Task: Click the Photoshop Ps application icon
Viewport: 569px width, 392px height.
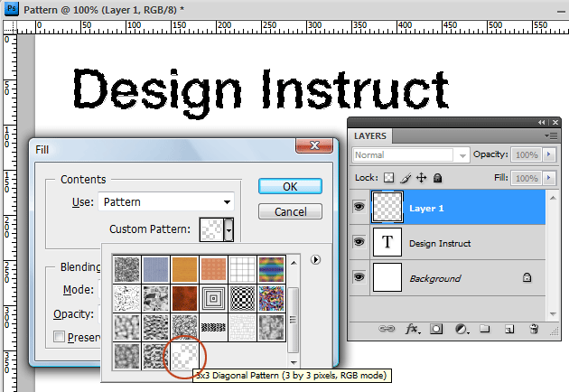Action: pos(11,8)
